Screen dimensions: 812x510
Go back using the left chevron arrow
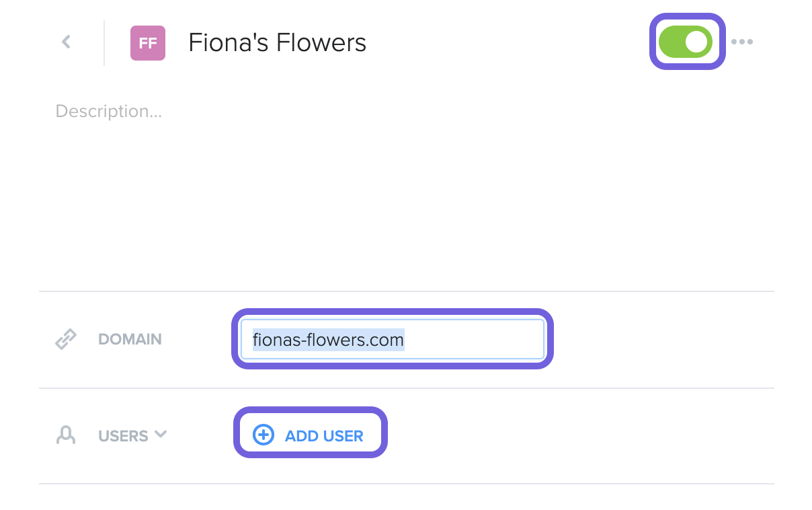(66, 42)
